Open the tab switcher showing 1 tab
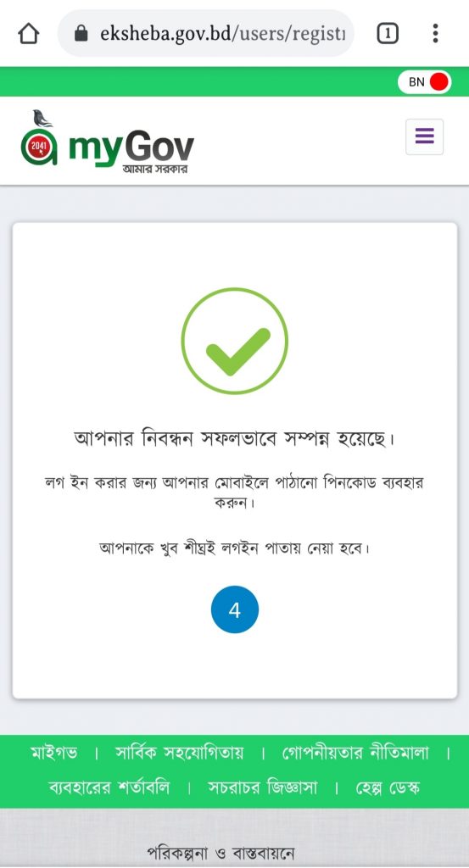Viewport: 469px width, 868px height. point(388,34)
